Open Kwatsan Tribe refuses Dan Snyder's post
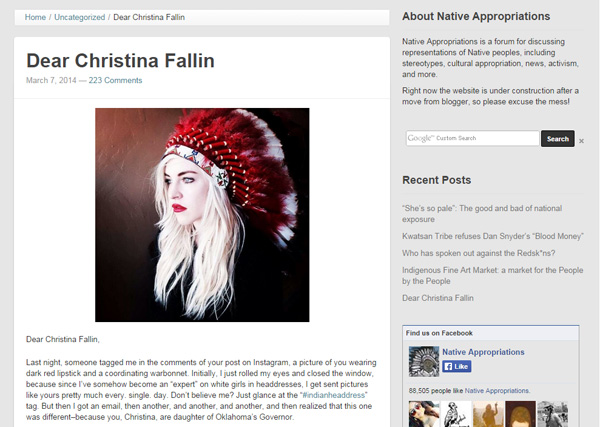Screen dimensions: 600x427 492,236
